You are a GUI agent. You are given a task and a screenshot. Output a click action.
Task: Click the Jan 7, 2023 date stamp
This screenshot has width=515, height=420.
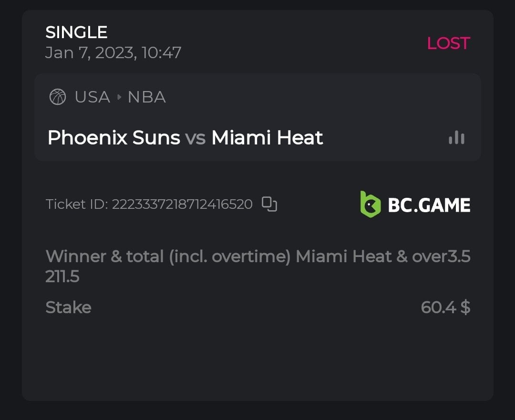113,52
